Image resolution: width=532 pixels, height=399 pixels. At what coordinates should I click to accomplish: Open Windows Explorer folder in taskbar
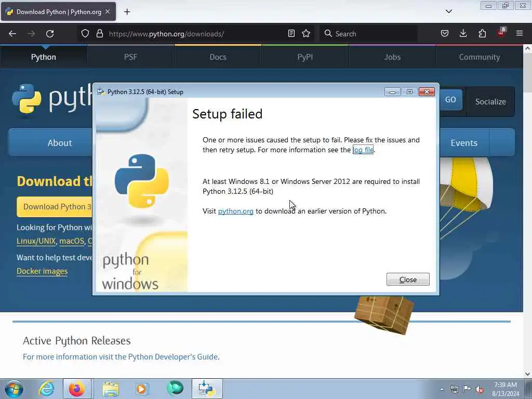[x=111, y=389]
